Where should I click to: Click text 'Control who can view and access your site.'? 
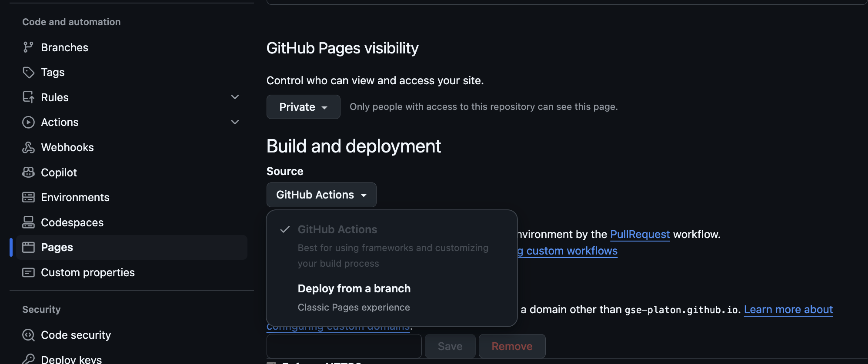(375, 80)
